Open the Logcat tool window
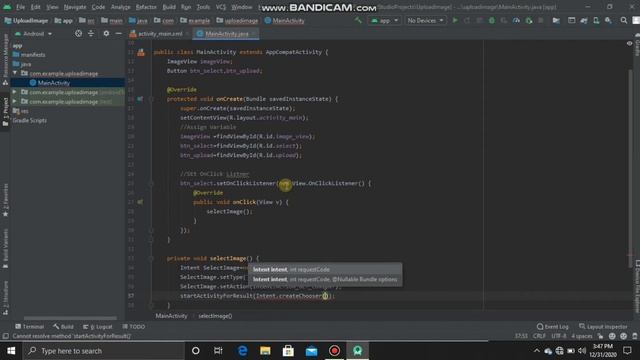640x360 pixels. click(98, 327)
